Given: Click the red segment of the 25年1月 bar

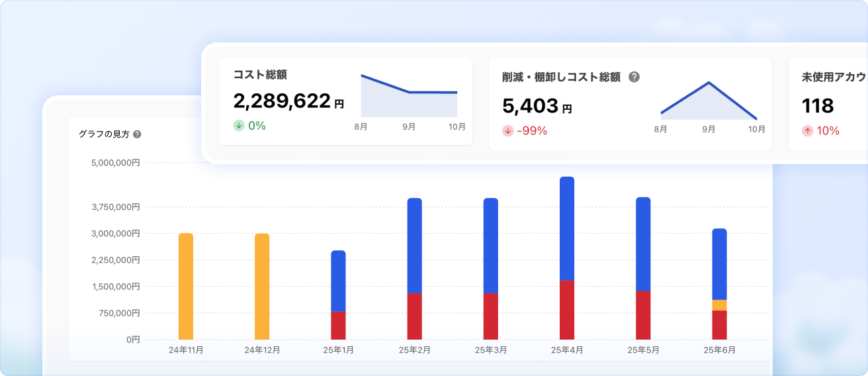Looking at the screenshot, I should point(338,326).
